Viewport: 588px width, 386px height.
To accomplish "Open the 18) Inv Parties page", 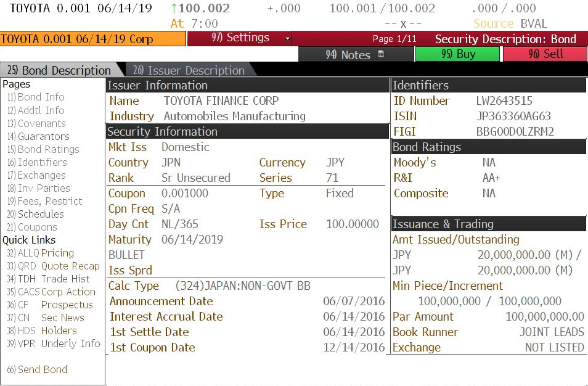I will (38, 188).
